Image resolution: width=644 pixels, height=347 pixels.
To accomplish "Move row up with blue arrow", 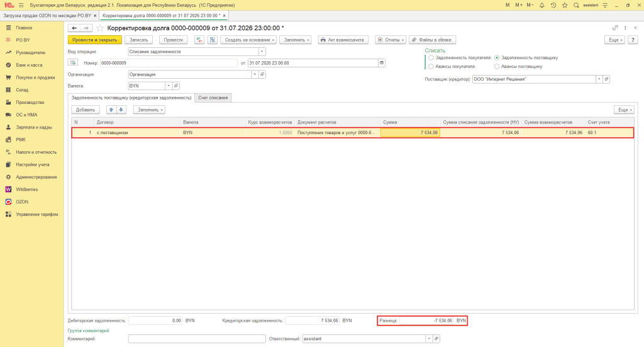I will (x=111, y=110).
